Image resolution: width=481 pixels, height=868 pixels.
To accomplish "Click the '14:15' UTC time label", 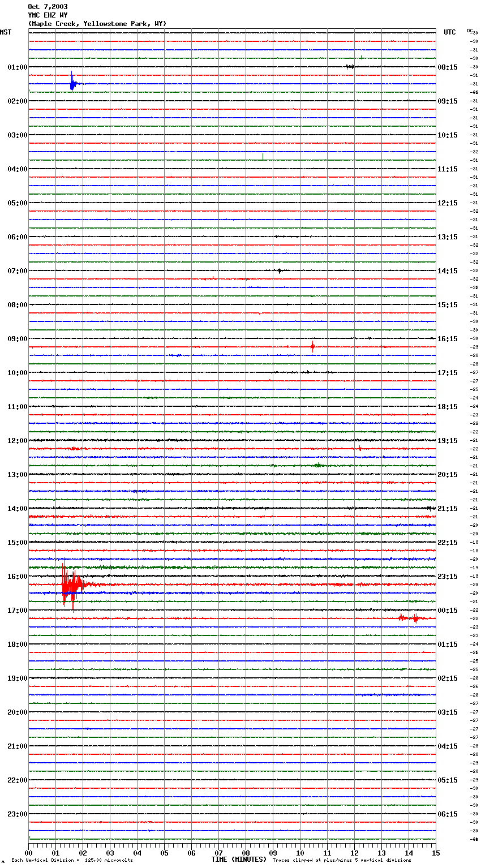I will [448, 271].
